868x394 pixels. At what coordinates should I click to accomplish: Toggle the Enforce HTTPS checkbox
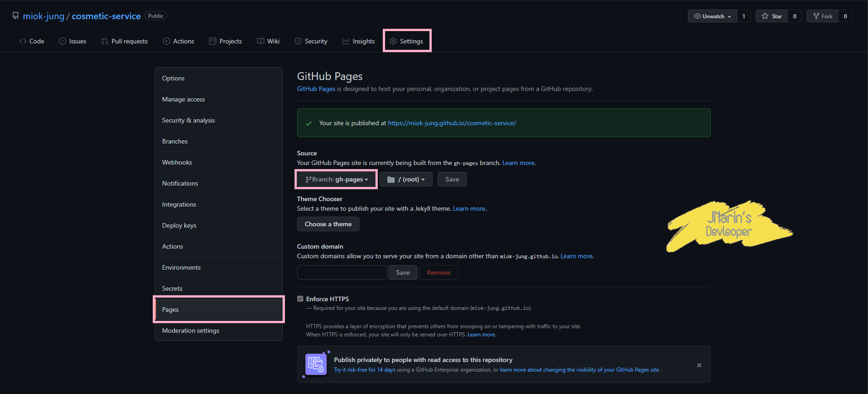click(x=300, y=299)
